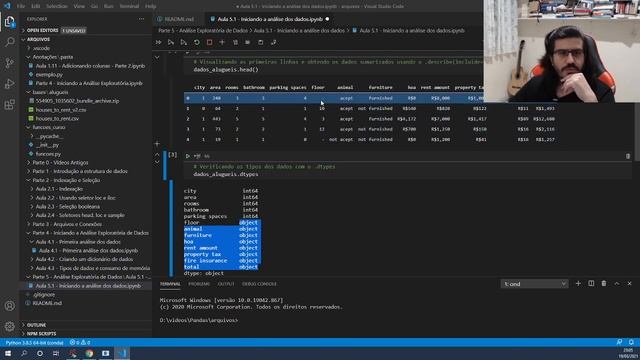Open the terminal shell selector dropdown

534,284
